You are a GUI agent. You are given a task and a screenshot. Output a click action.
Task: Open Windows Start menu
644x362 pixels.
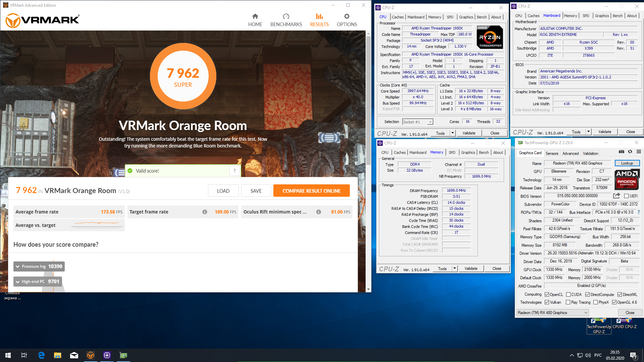[8, 355]
